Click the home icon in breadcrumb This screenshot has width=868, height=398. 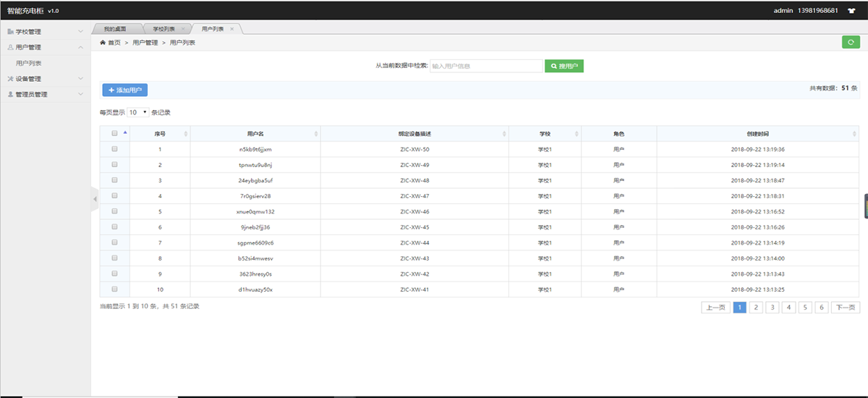pos(103,43)
